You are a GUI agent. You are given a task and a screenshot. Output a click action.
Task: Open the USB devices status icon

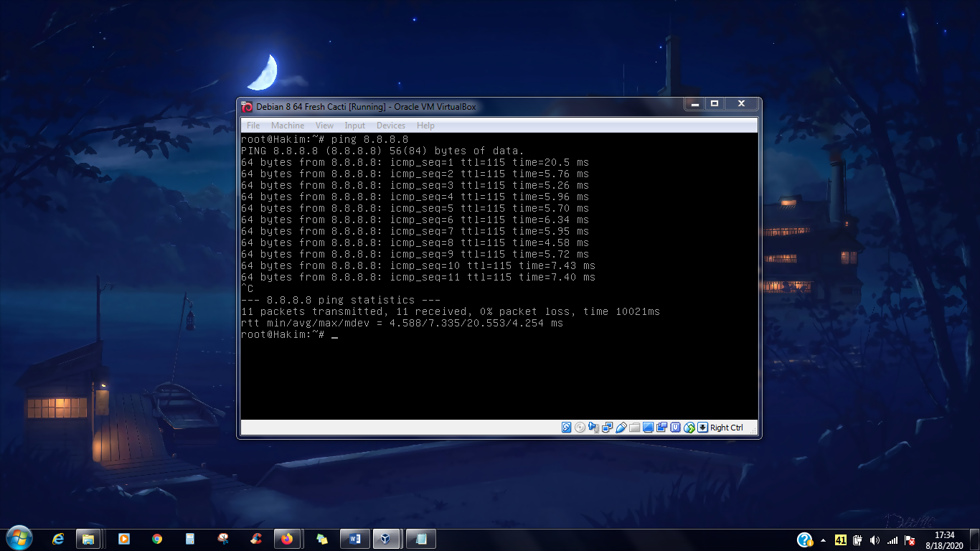(621, 428)
